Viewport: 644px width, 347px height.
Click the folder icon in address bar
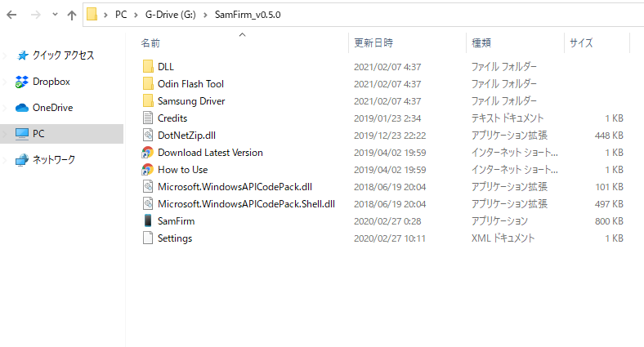[92, 15]
